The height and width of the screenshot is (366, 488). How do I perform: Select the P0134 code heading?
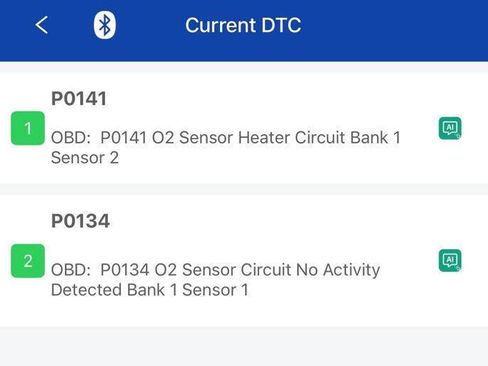(80, 221)
